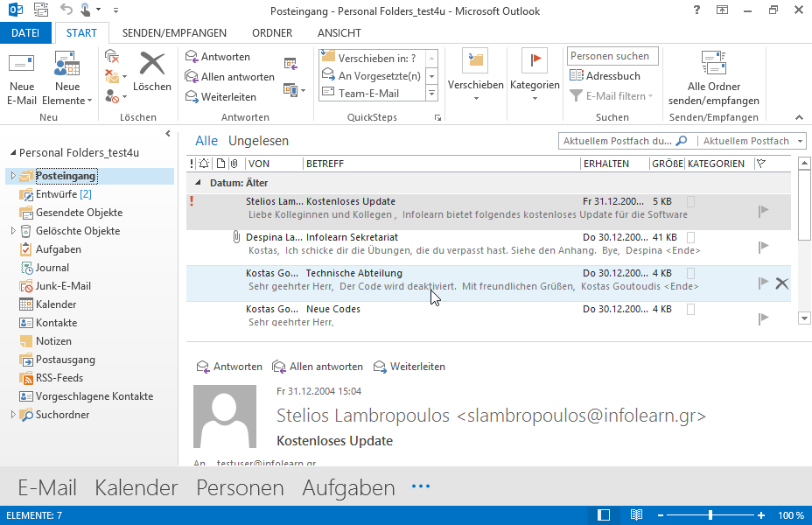Click Antworten in the reading pane
Screen dimensions: 812x525
(229, 367)
